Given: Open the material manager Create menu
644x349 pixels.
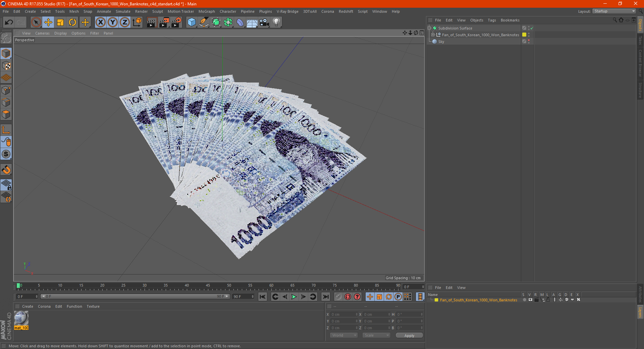Looking at the screenshot, I should 28,306.
